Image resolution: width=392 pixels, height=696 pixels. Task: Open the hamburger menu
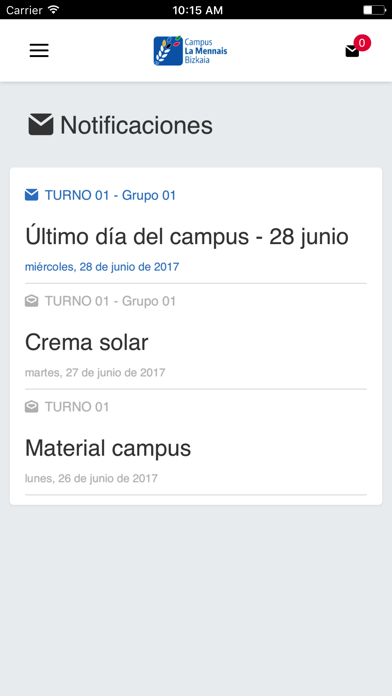(39, 51)
